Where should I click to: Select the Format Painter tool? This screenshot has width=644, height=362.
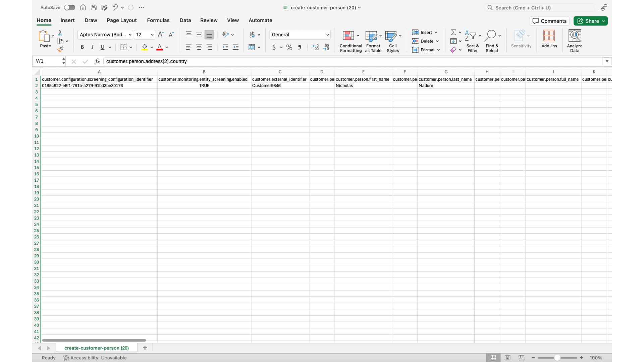pyautogui.click(x=61, y=49)
